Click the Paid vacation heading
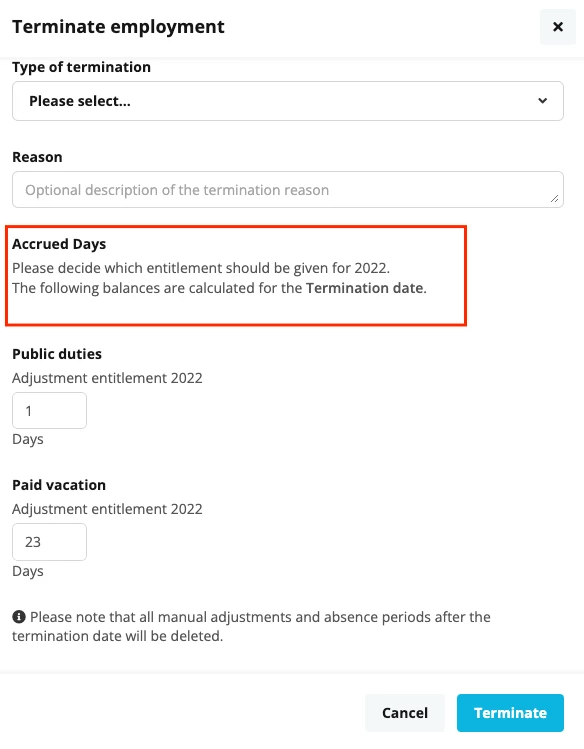 click(59, 485)
